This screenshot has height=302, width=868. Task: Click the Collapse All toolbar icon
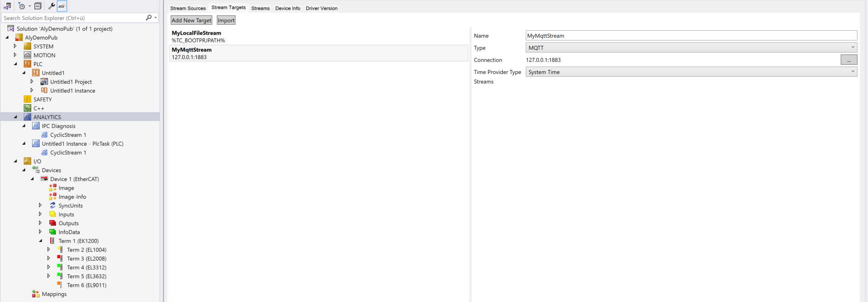tap(38, 6)
